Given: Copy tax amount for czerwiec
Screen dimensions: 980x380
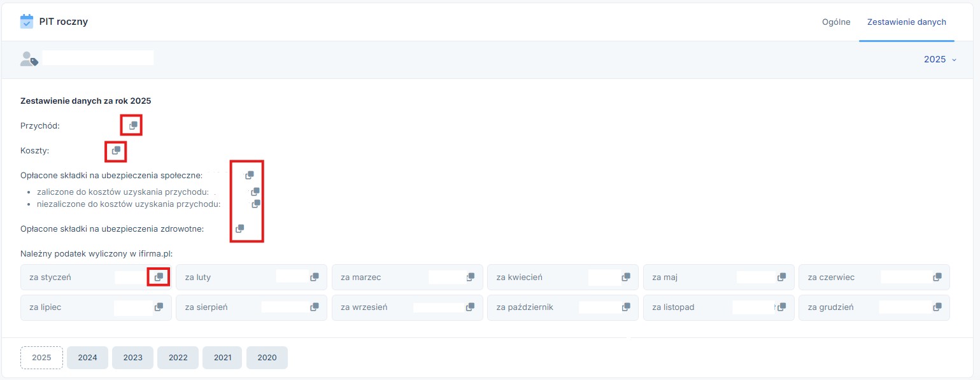Looking at the screenshot, I should click(x=937, y=277).
